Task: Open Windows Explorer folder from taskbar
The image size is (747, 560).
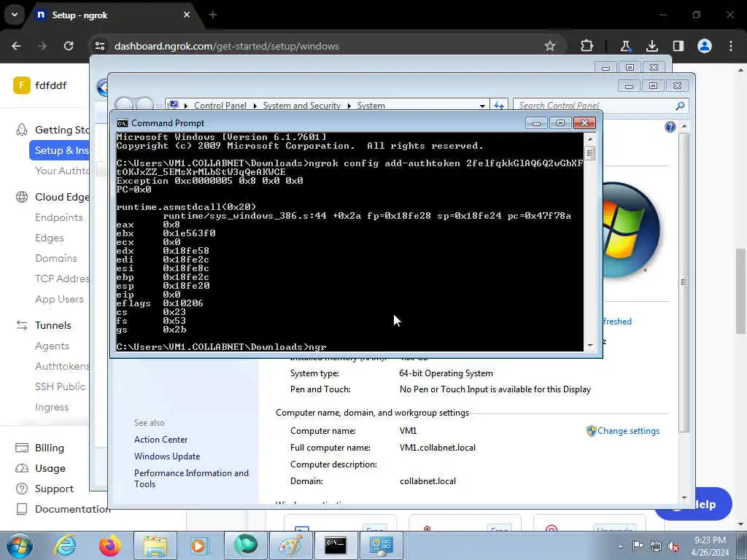Action: coord(155,545)
